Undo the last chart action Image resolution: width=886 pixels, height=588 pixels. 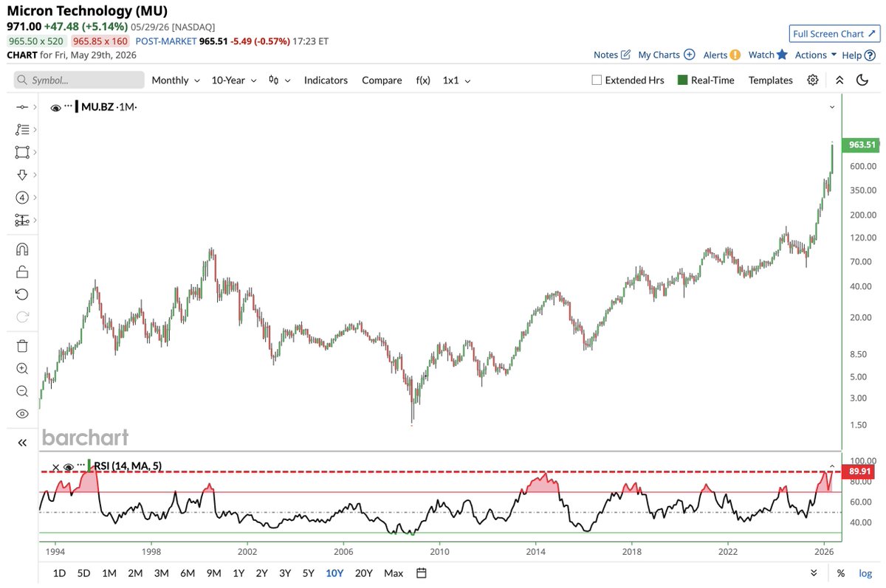click(22, 294)
